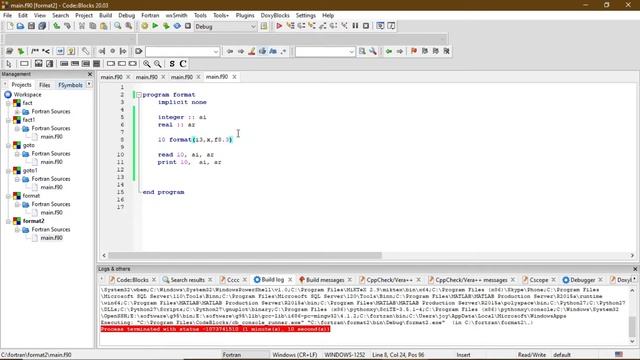Open the Debugging windows icon
The width and height of the screenshot is (640, 360).
pos(380,26)
